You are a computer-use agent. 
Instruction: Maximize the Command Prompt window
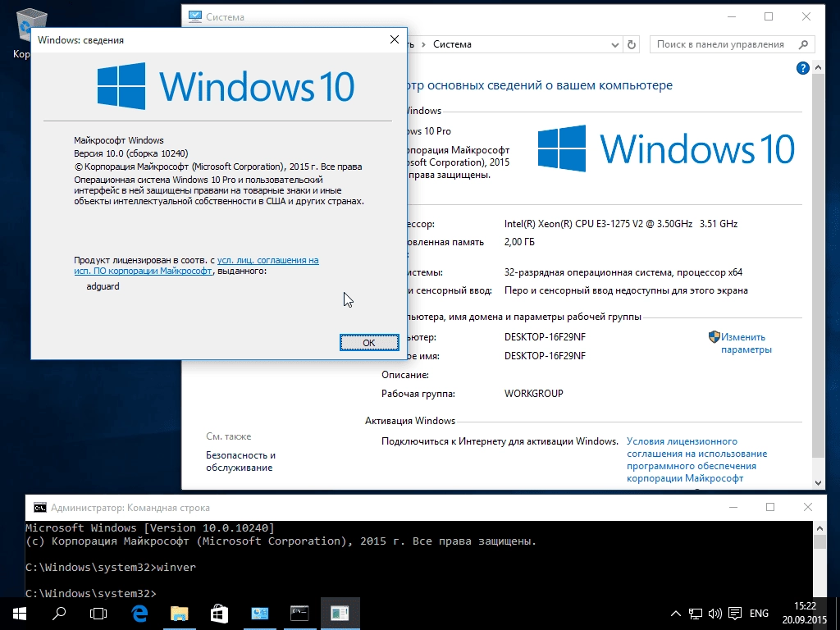coord(770,507)
